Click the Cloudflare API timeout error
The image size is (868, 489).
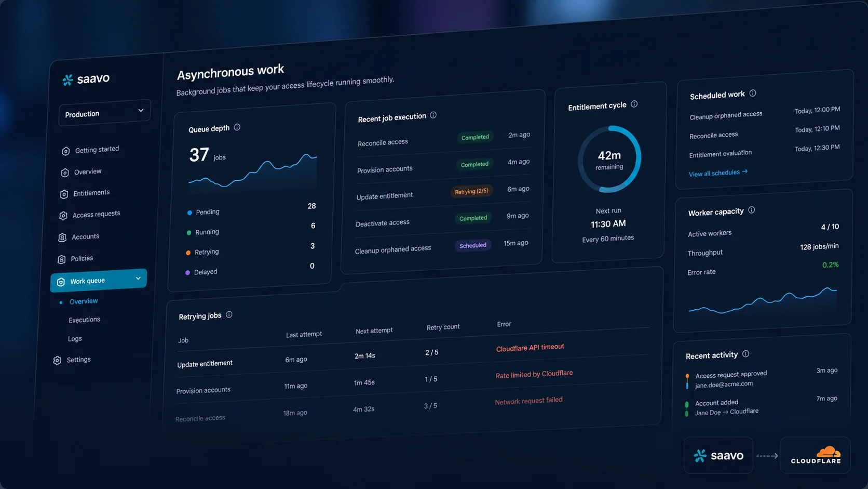[x=530, y=348]
